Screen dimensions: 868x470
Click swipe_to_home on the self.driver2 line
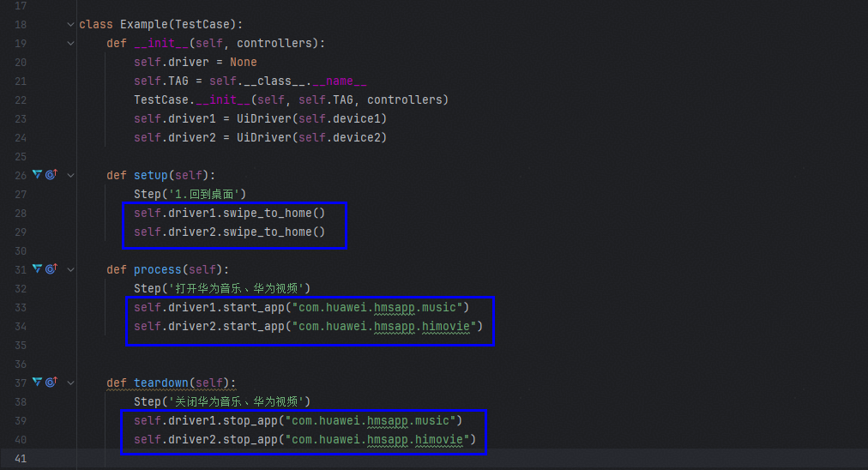point(268,232)
